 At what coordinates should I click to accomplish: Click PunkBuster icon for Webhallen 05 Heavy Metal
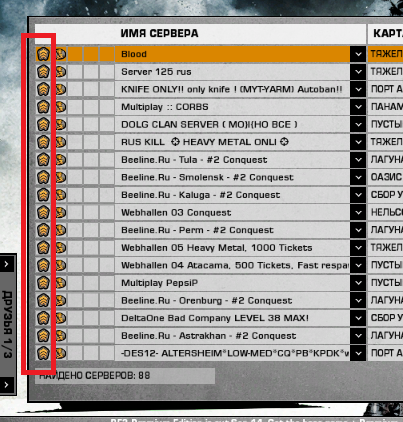pyautogui.click(x=60, y=248)
